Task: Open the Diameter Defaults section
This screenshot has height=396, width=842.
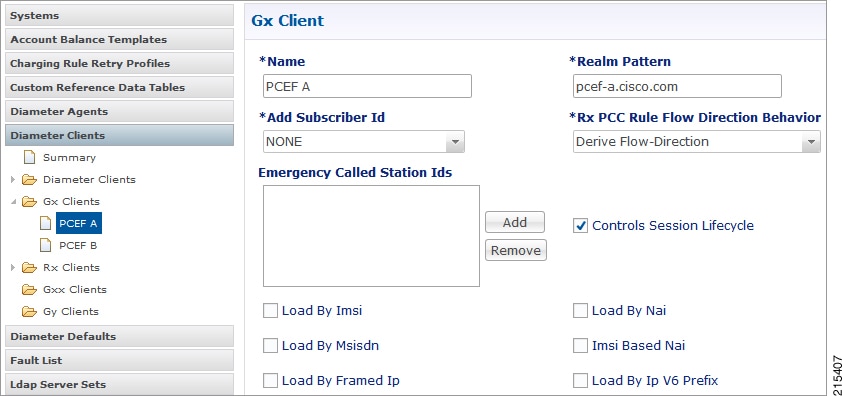Action: pyautogui.click(x=119, y=336)
